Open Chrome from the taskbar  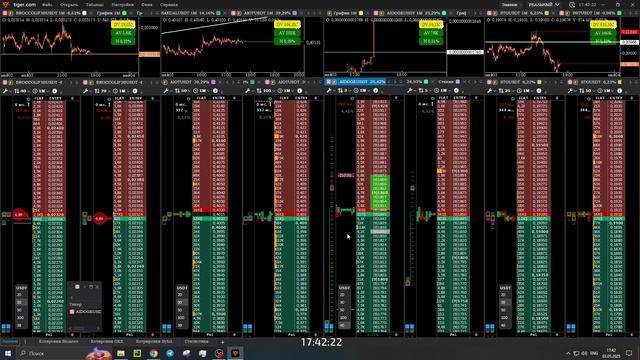click(153, 353)
